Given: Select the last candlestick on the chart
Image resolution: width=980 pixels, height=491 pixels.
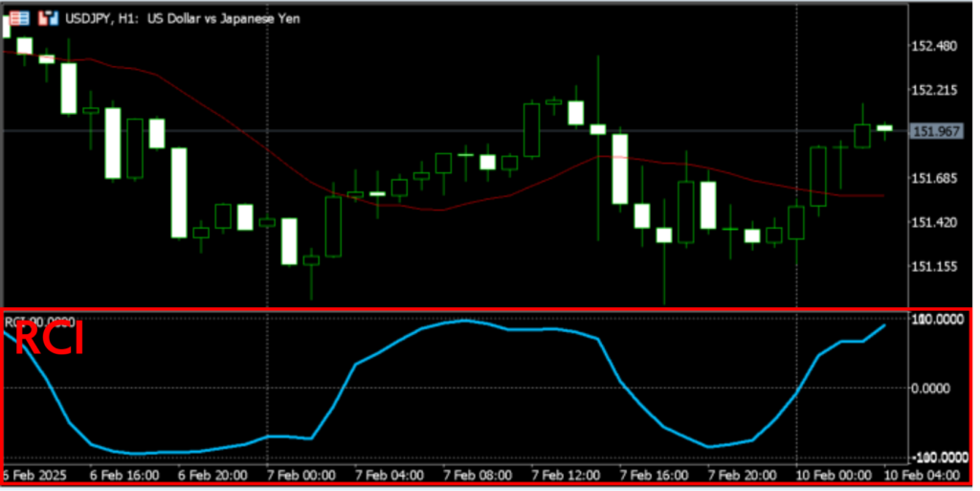Looking at the screenshot, I should tap(884, 128).
